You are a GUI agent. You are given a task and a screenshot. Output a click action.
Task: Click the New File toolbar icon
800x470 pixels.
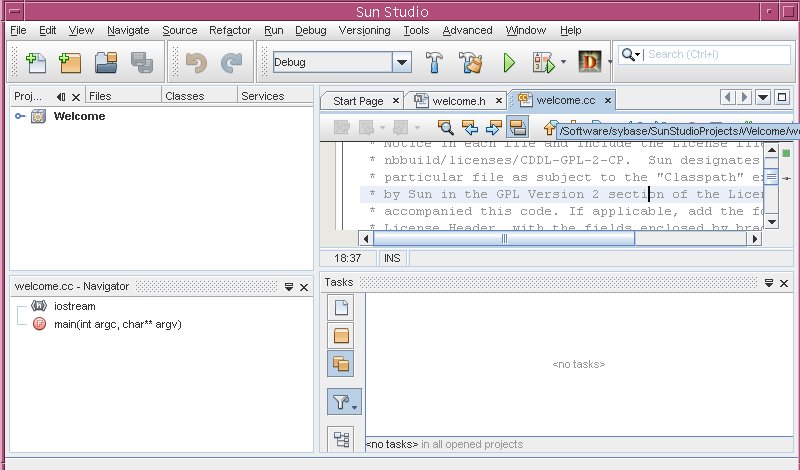tap(36, 63)
